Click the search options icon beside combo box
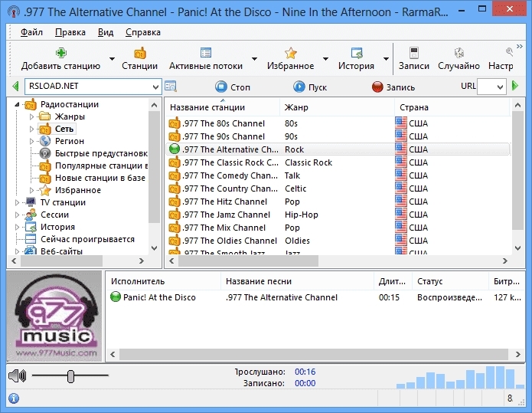The width and height of the screenshot is (532, 413). [x=171, y=87]
